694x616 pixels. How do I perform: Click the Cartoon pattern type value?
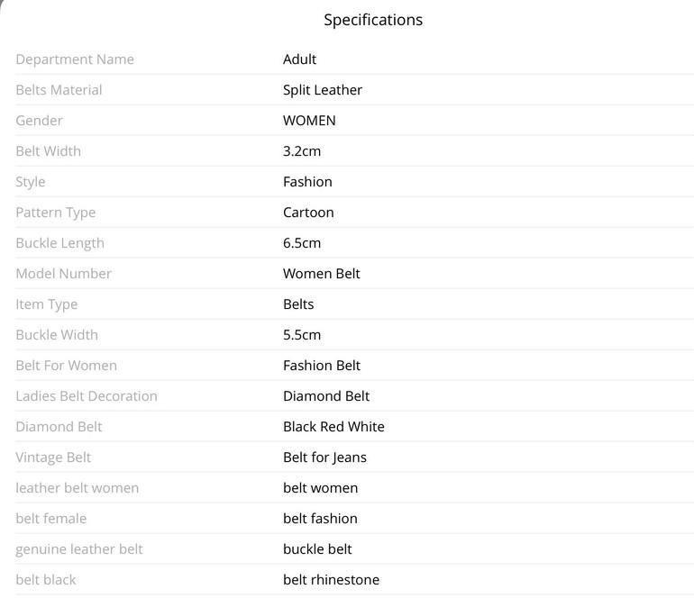tap(308, 213)
